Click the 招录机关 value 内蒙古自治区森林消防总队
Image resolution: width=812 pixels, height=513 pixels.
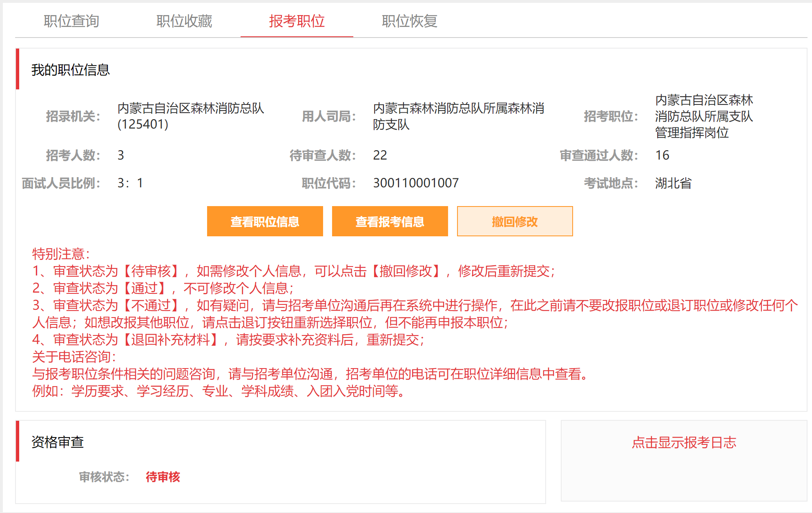pos(191,108)
